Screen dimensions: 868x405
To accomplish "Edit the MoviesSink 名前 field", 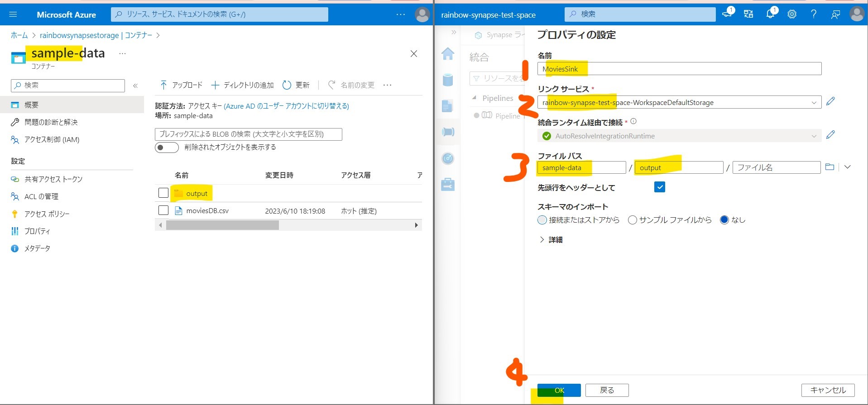I will coord(679,69).
